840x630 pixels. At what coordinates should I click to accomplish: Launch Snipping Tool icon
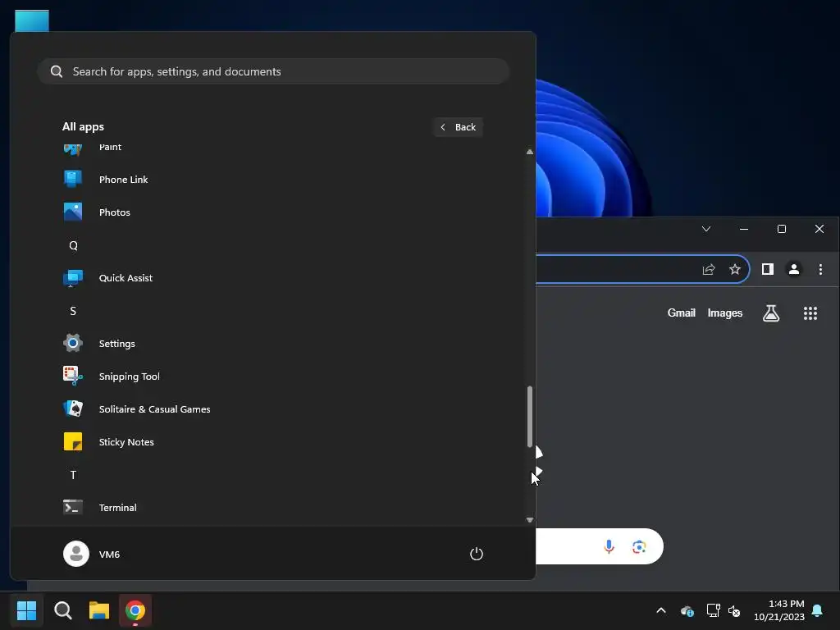click(73, 376)
